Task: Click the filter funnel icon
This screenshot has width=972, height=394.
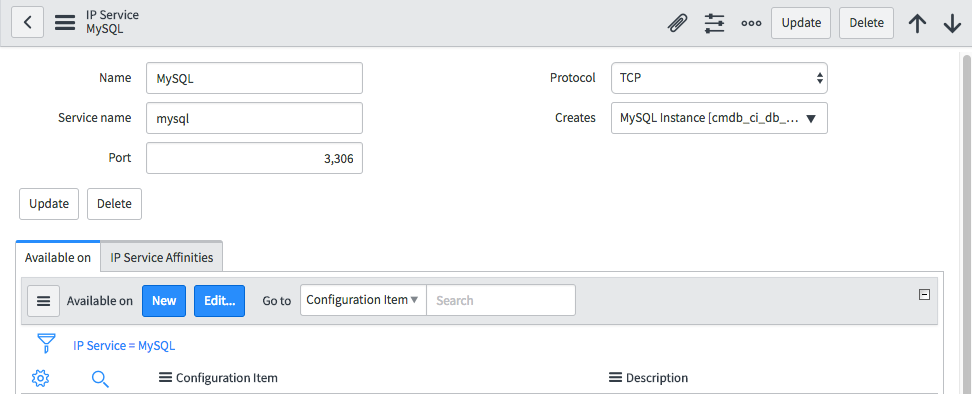Action: [x=46, y=343]
